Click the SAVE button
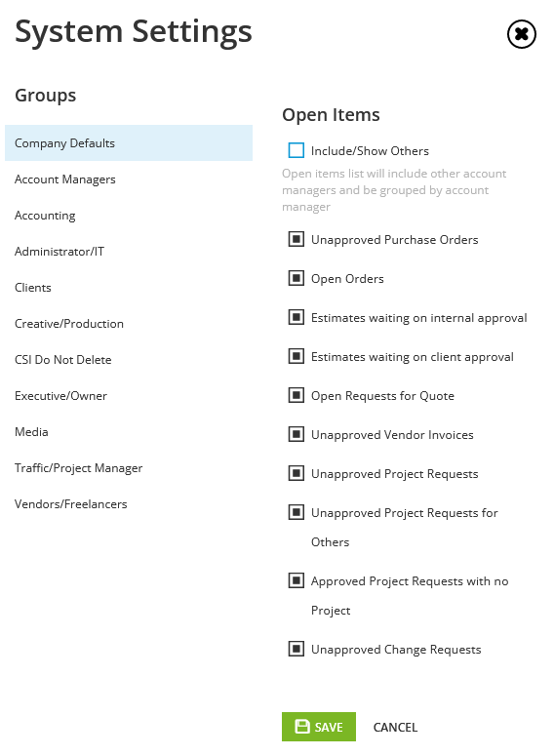The image size is (554, 756). 319,727
